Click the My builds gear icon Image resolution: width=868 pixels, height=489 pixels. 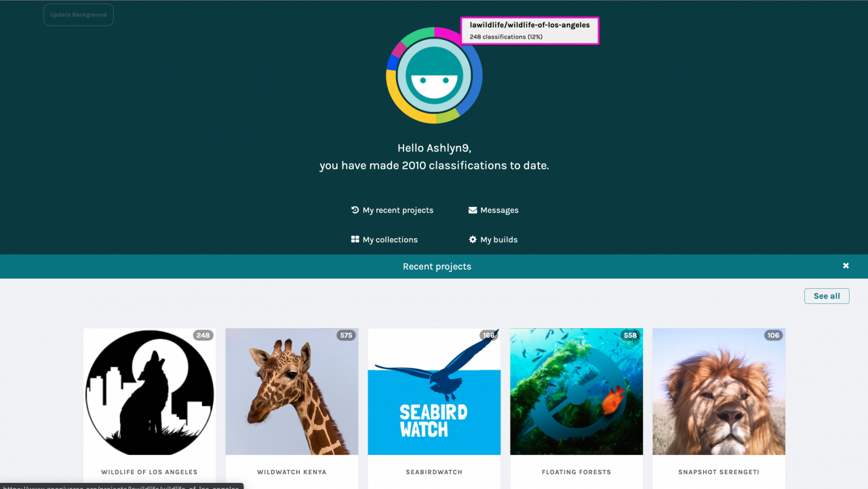tap(473, 239)
